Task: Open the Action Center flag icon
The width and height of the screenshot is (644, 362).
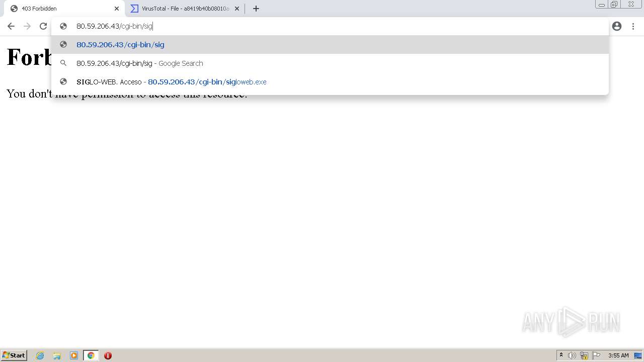Action: click(x=596, y=355)
